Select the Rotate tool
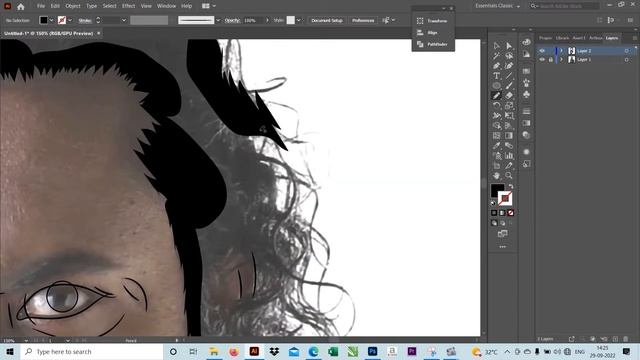Screen dimensions: 640x360 (496, 106)
